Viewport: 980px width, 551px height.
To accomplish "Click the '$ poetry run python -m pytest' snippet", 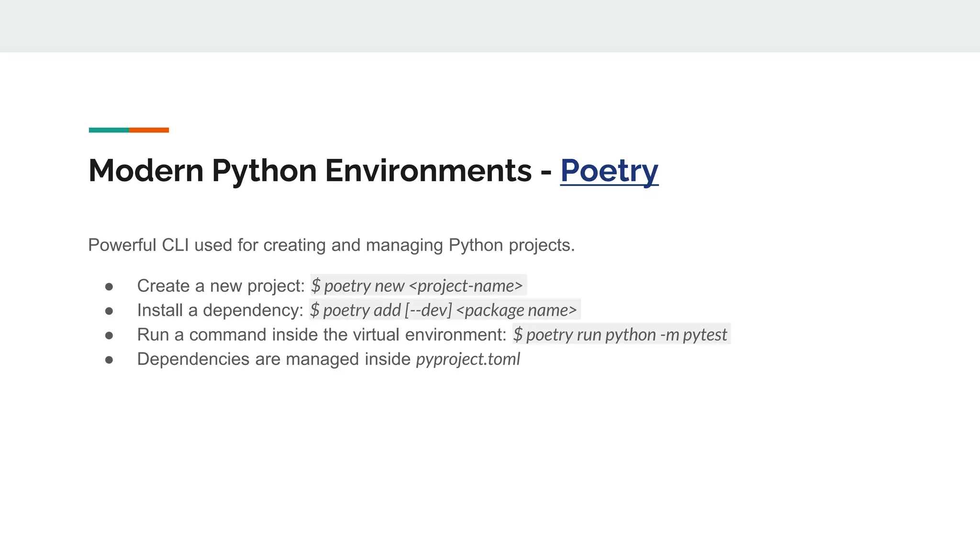I will click(621, 334).
